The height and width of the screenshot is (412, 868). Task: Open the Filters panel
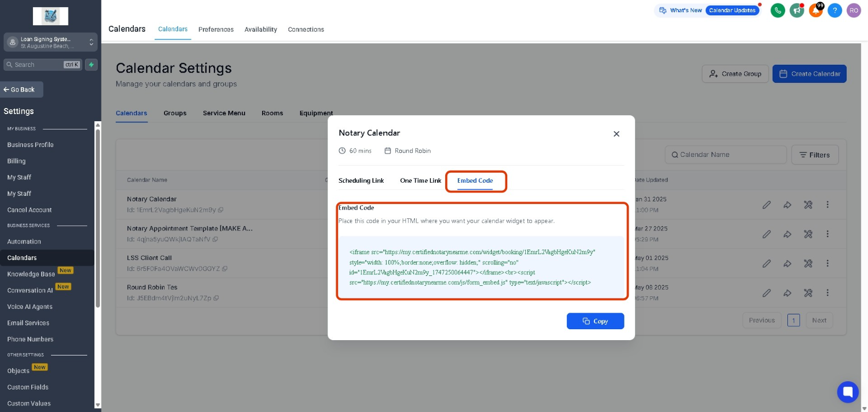[815, 155]
